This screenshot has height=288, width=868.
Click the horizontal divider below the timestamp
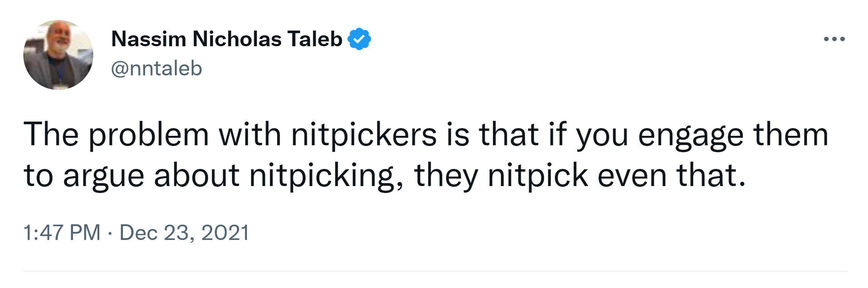[x=435, y=271]
